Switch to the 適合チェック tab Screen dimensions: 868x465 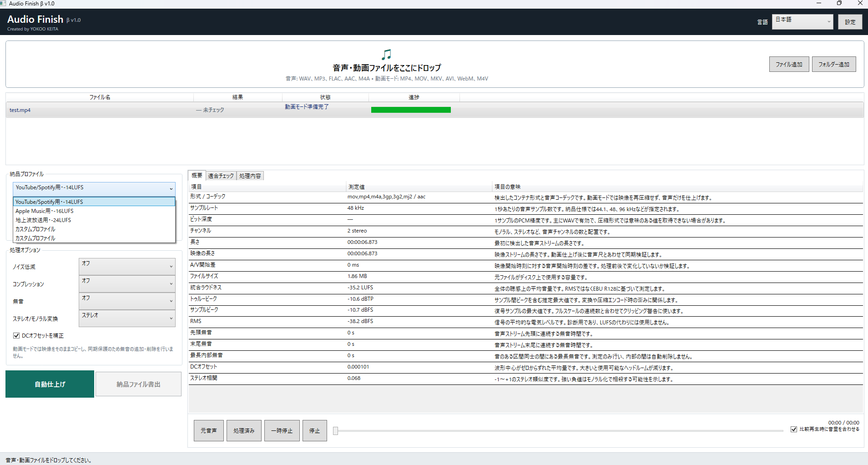[x=221, y=176]
